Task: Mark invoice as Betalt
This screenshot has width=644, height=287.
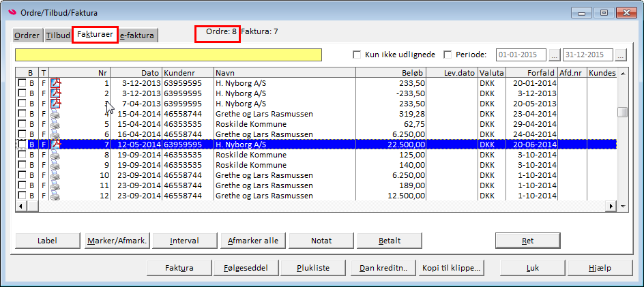Action: pyautogui.click(x=390, y=241)
